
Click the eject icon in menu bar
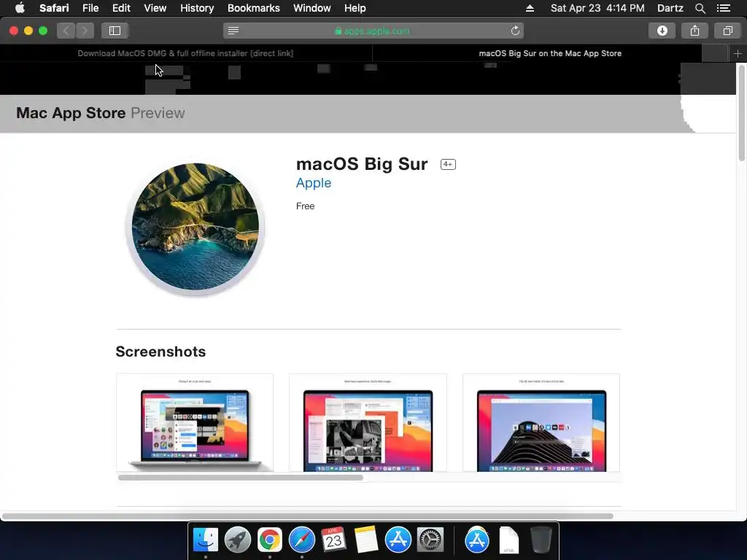click(x=530, y=8)
